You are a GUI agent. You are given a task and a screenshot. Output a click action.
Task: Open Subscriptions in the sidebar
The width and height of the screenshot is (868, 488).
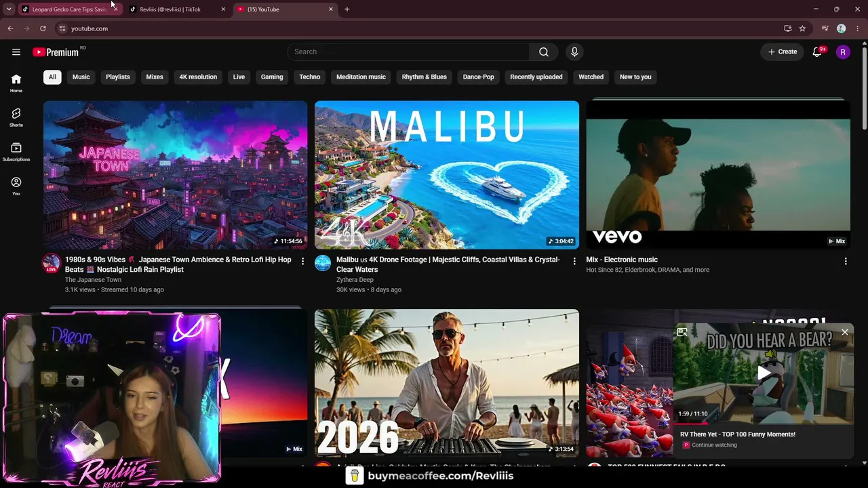coord(16,152)
